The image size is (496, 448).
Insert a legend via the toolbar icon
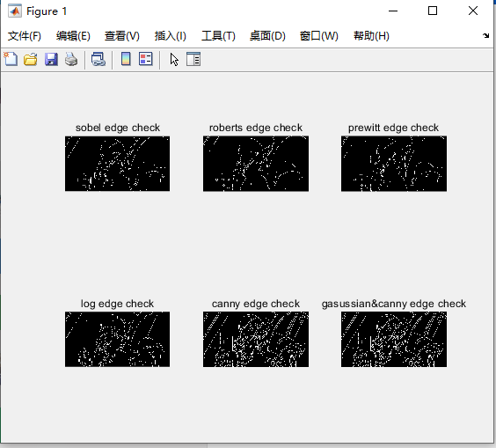click(146, 59)
